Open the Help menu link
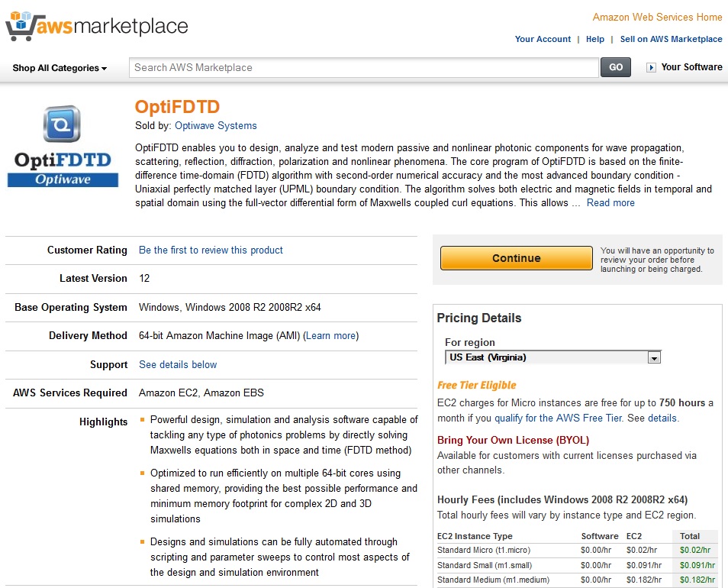This screenshot has height=588, width=728. click(x=594, y=39)
